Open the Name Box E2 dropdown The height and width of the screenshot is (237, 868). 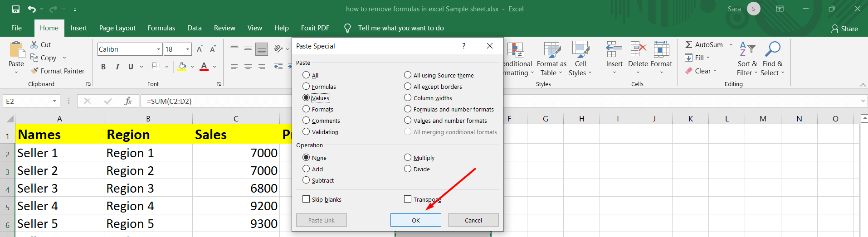pos(54,101)
